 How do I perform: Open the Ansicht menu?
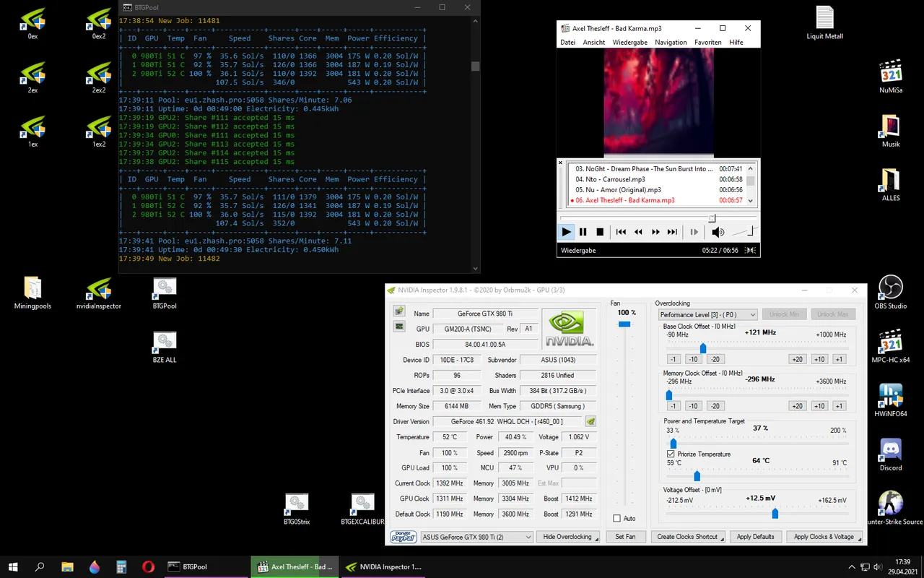click(x=594, y=43)
